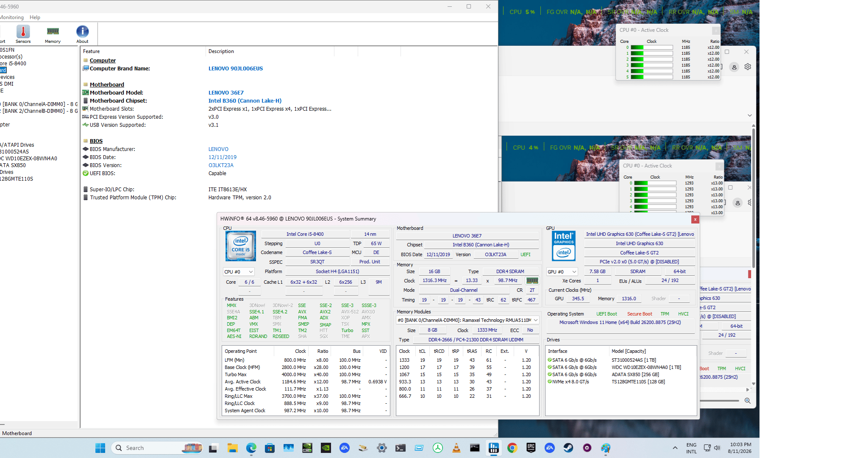Click the Intel Graphics logo in System Summary
Viewport: 868px width, 458px height.
tap(564, 246)
